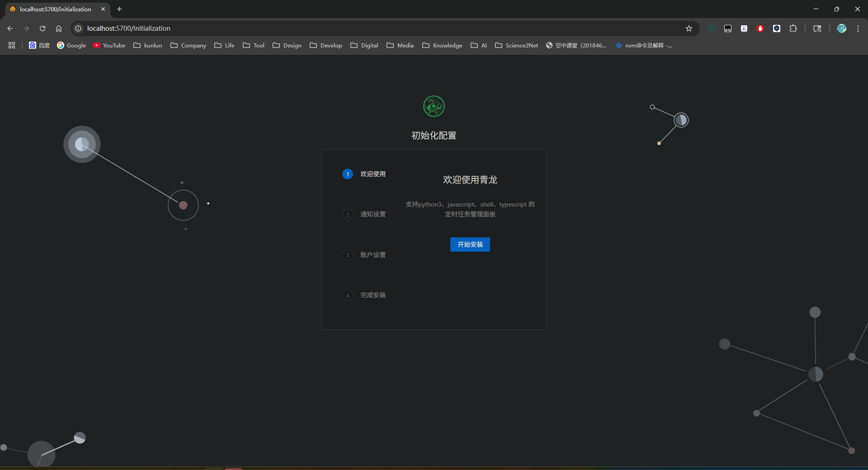Select step 1 欢迎使用

[364, 174]
